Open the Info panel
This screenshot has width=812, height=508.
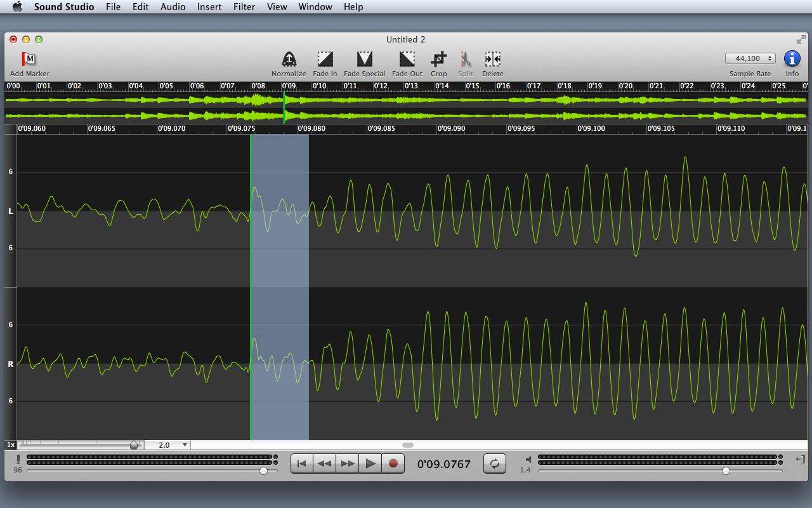(x=792, y=58)
